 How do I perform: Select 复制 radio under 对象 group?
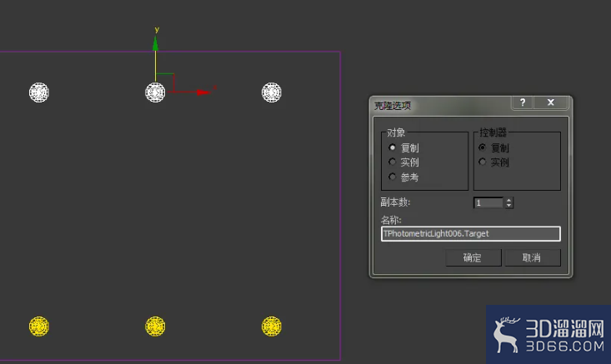point(393,147)
